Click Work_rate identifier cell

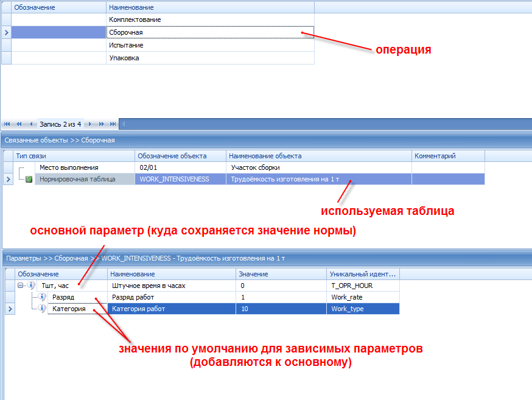(x=363, y=297)
